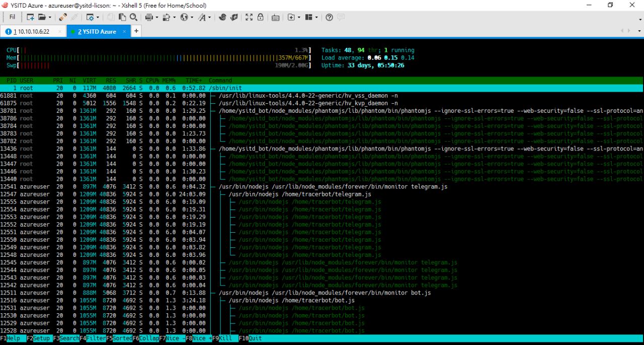Open the layout arrangement dropdown
644x345 pixels.
point(316,17)
